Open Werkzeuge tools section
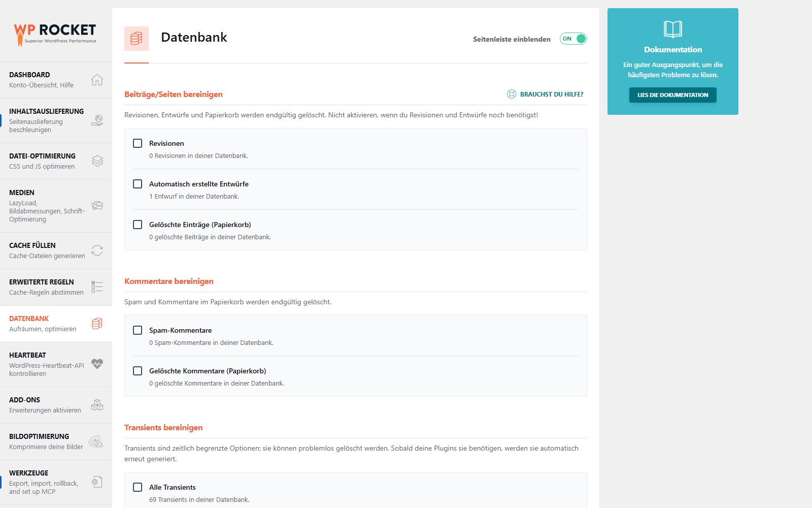The width and height of the screenshot is (812, 508). click(56, 482)
